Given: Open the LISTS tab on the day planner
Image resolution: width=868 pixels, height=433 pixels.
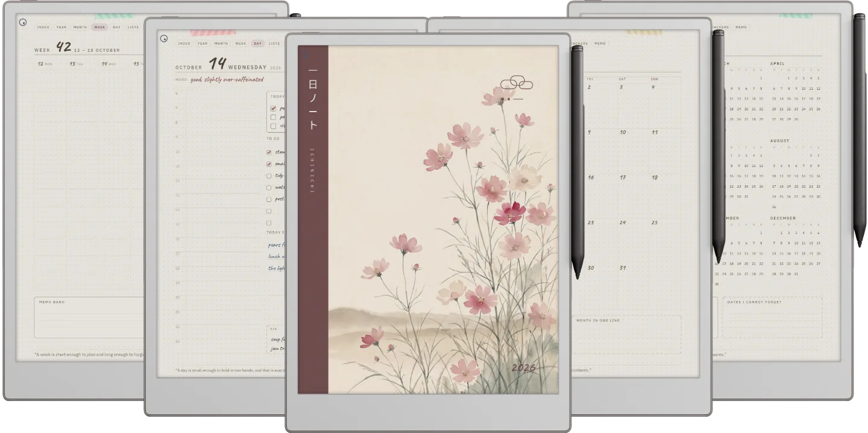Looking at the screenshot, I should pos(274,43).
